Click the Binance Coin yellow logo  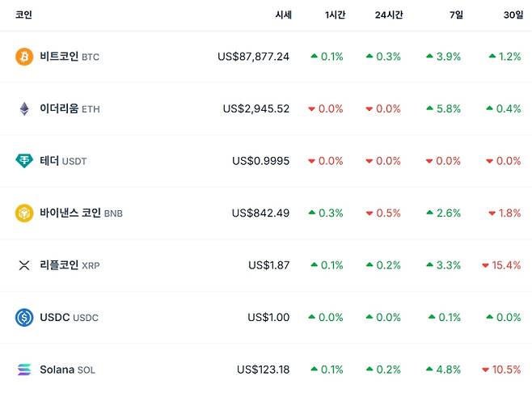click(x=24, y=213)
